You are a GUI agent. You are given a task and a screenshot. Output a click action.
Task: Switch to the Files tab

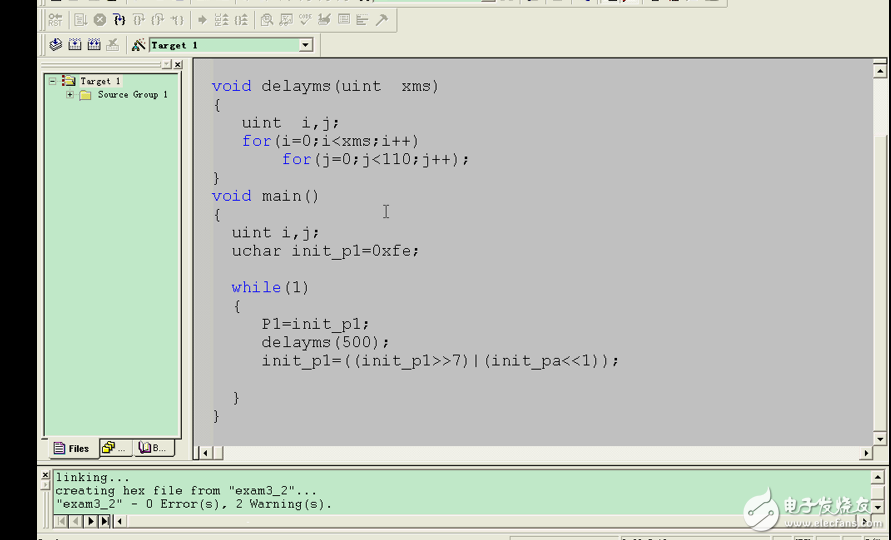72,448
